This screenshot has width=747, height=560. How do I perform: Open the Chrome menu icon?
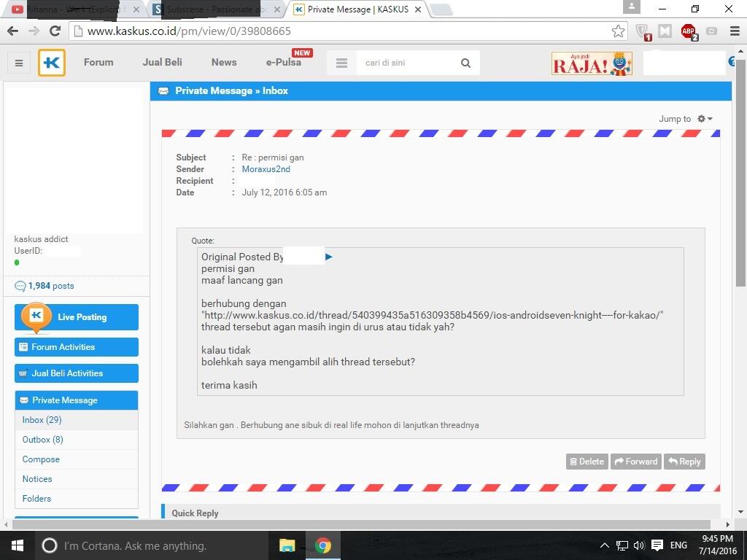735,31
